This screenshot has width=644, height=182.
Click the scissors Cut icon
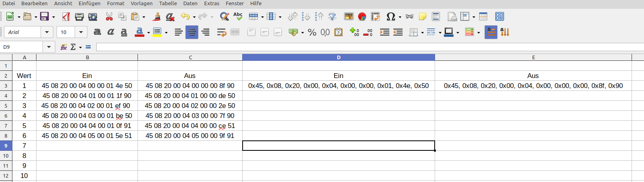point(109,16)
